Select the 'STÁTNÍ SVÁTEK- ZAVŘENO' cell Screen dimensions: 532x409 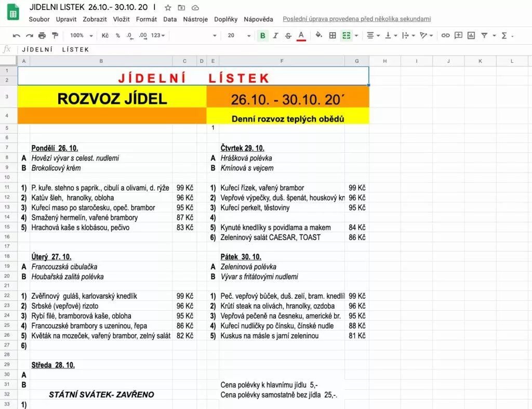click(x=101, y=394)
